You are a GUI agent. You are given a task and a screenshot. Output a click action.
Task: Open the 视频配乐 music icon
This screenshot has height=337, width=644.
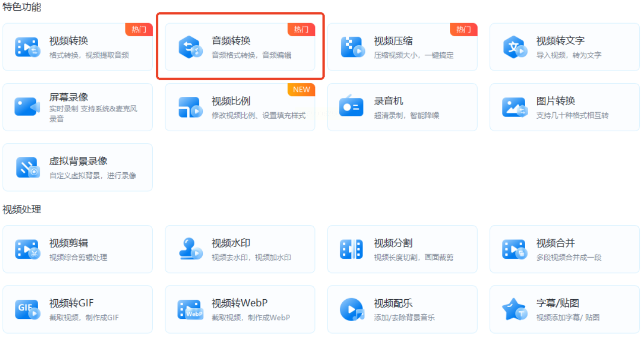[352, 309]
